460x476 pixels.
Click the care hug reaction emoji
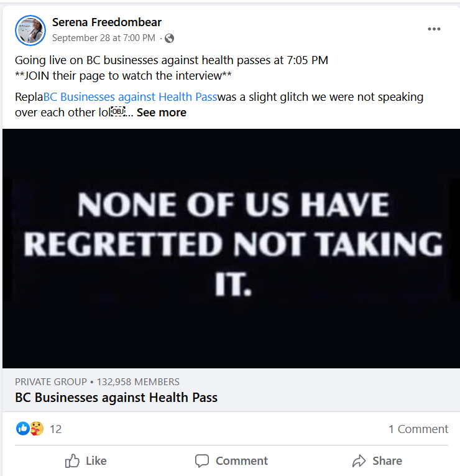(x=37, y=429)
